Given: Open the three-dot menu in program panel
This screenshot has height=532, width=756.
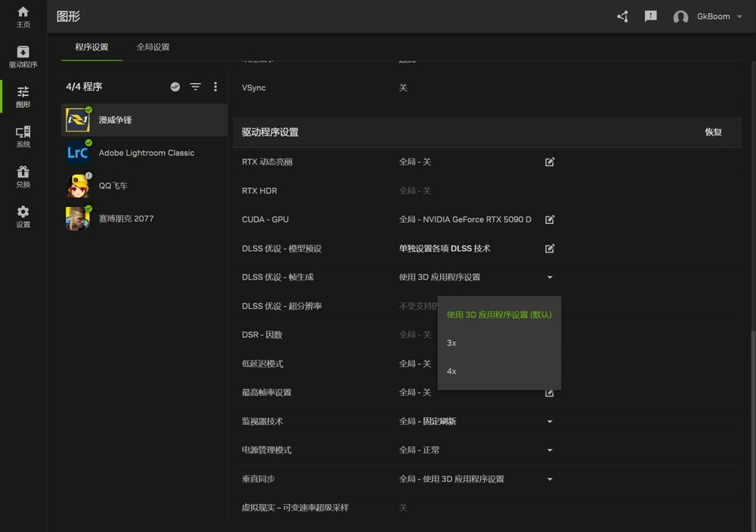Looking at the screenshot, I should coord(215,86).
